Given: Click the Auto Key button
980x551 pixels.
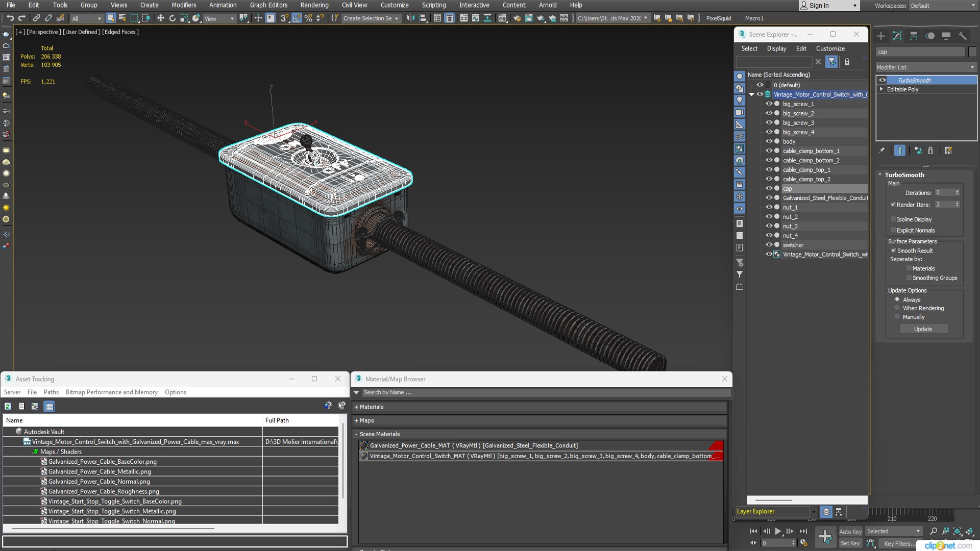Looking at the screenshot, I should tap(850, 531).
